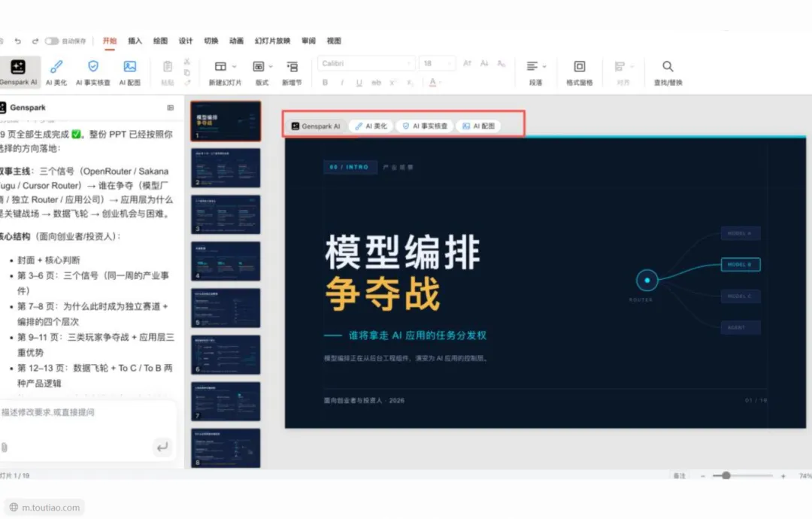Toggle subscript formatting
The image size is (812, 519).
point(410,82)
